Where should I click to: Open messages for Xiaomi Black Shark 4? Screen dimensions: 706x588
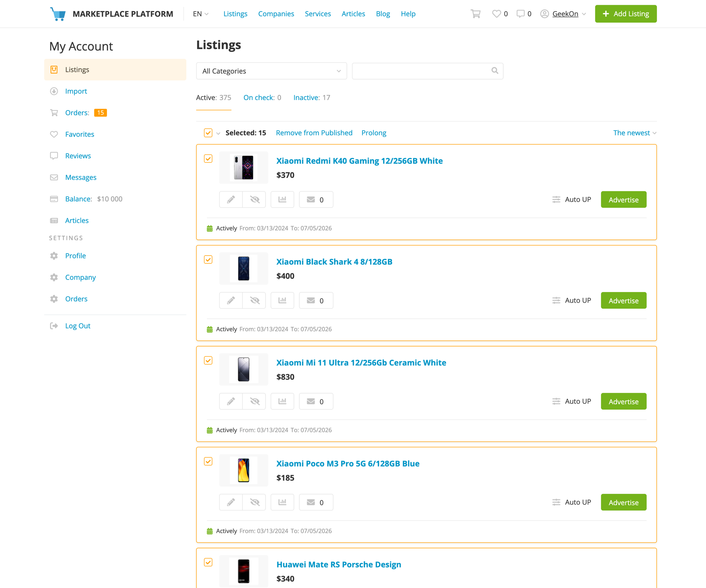tap(316, 300)
